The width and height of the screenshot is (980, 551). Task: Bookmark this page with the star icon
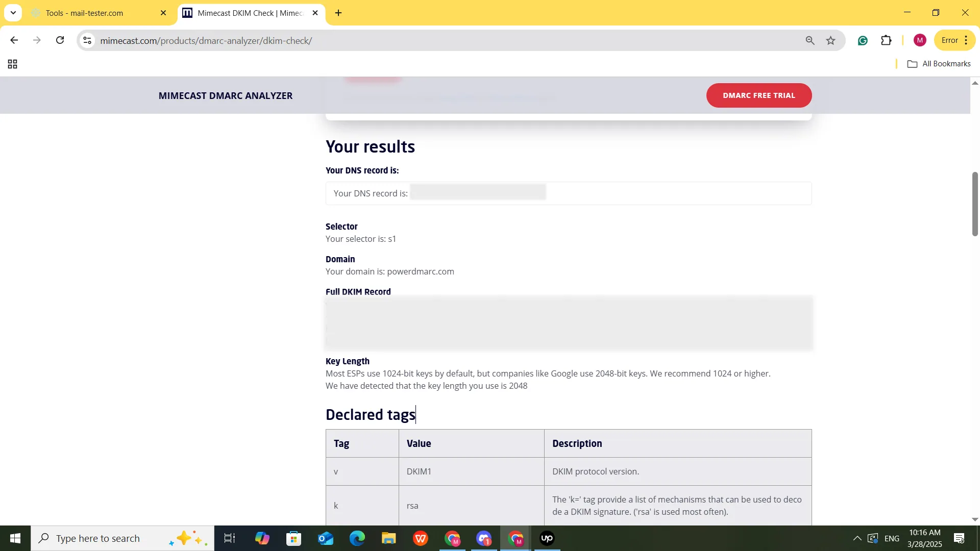tap(831, 40)
